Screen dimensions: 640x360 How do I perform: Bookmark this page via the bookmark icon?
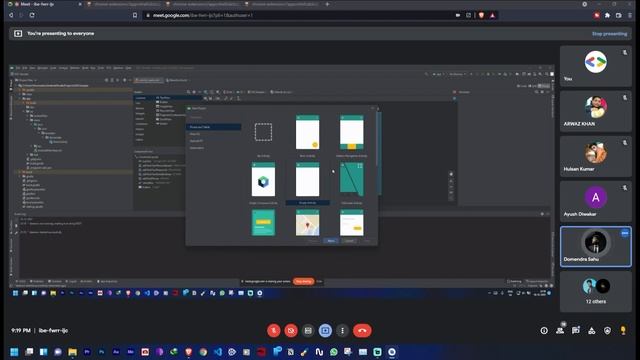point(135,15)
